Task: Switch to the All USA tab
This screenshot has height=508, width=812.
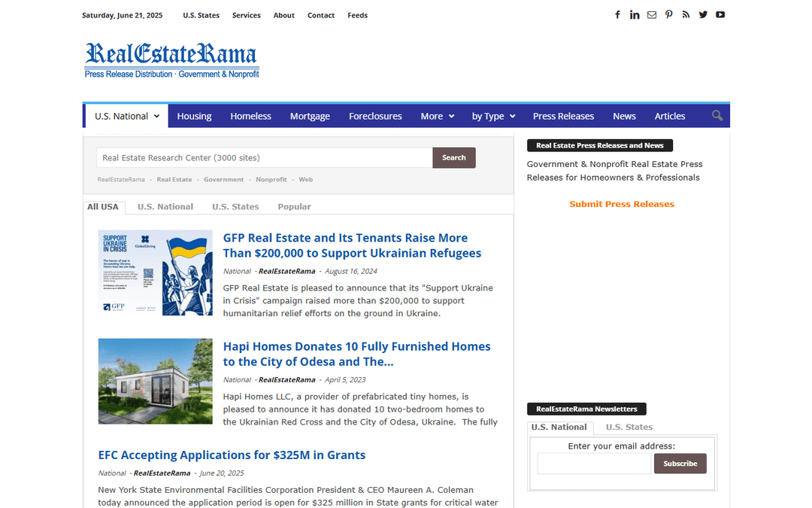Action: [103, 207]
